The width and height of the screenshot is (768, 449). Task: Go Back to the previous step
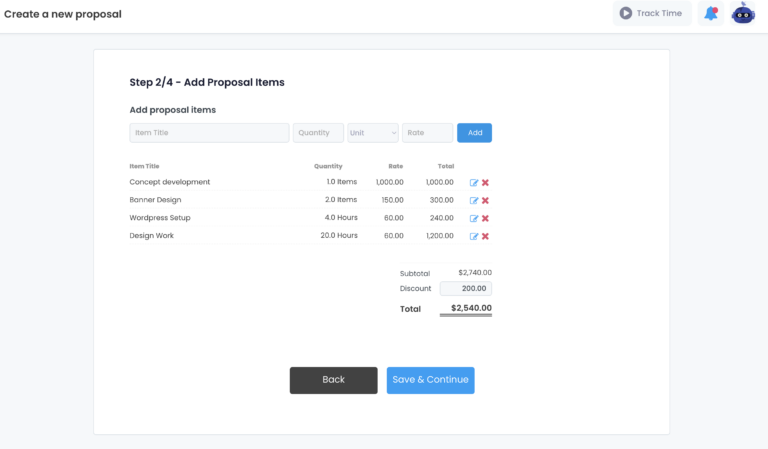tap(333, 380)
